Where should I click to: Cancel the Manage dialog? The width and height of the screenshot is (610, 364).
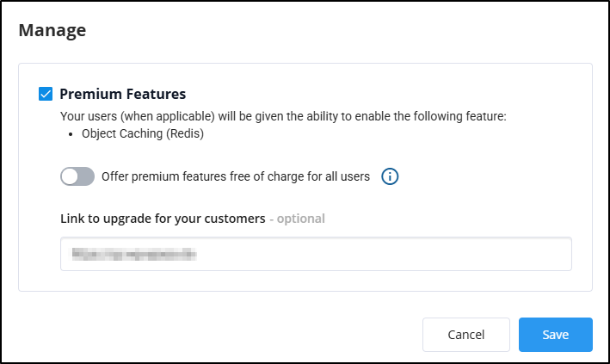(x=465, y=335)
